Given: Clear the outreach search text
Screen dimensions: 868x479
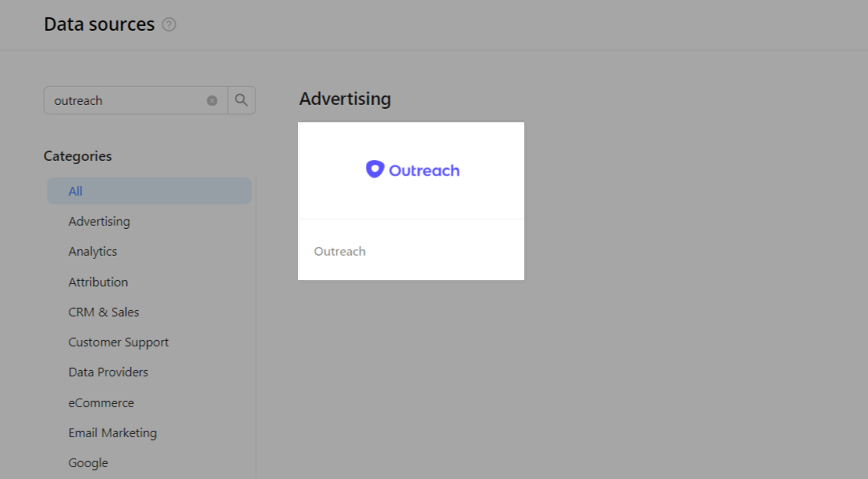Looking at the screenshot, I should click(212, 100).
